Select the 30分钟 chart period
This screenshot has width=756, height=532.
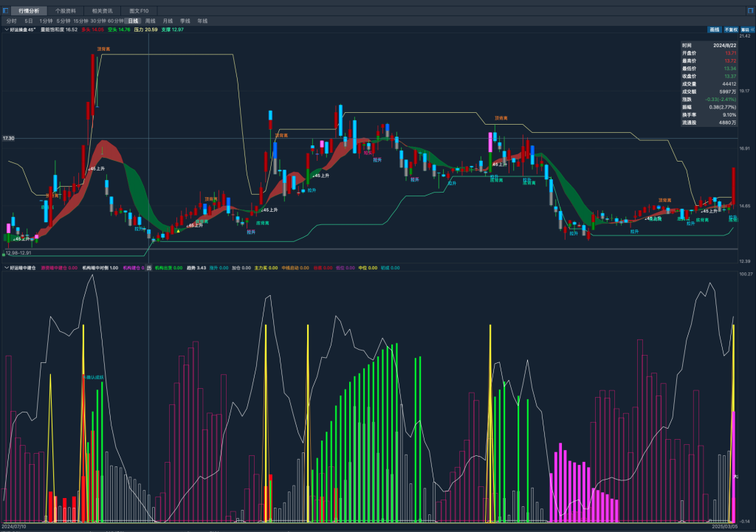tap(98, 21)
